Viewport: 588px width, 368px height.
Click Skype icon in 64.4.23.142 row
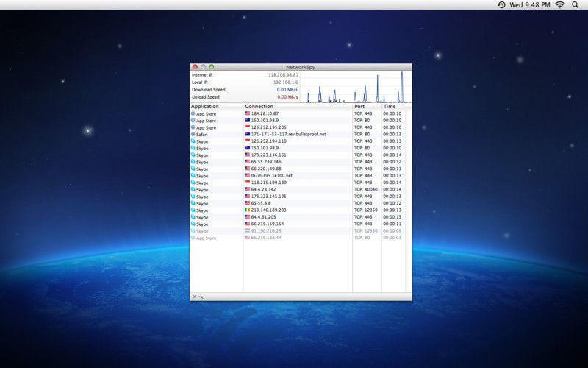pos(193,189)
